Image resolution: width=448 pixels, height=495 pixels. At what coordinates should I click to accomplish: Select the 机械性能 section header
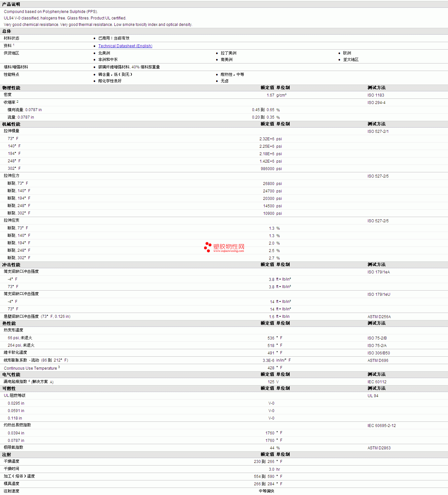(x=11, y=124)
